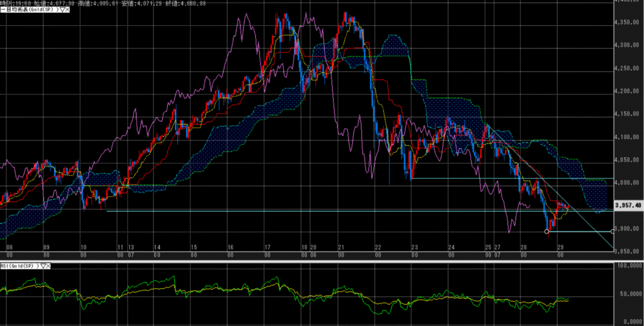Image resolution: width=644 pixels, height=326 pixels.
Task: Select the left handle of the 3,900 support line
Action: coord(547,232)
